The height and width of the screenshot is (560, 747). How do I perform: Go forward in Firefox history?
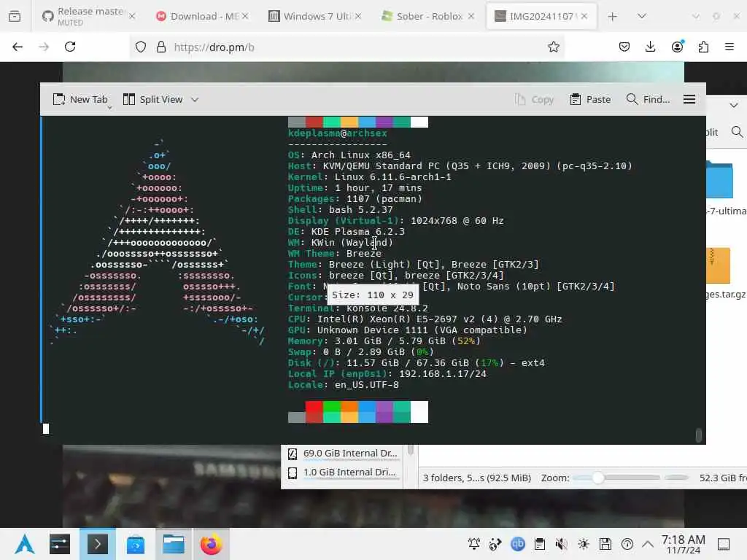(x=44, y=47)
